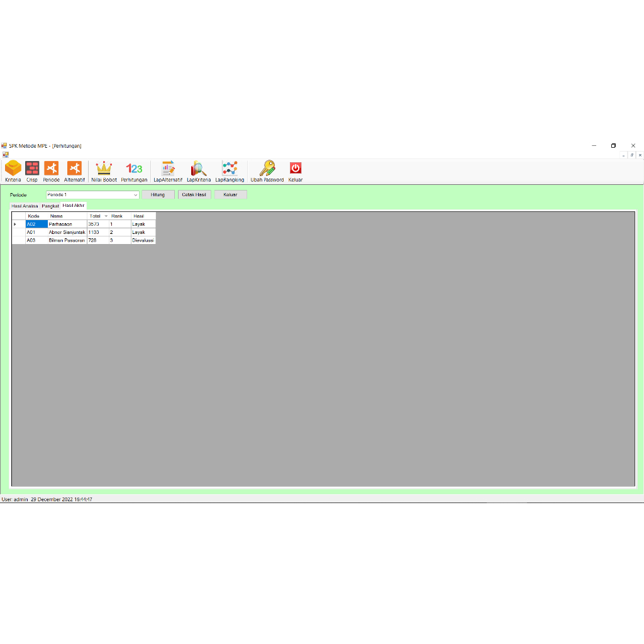
Task: Click the Bilman Pasaoran name cell
Action: [x=67, y=240]
